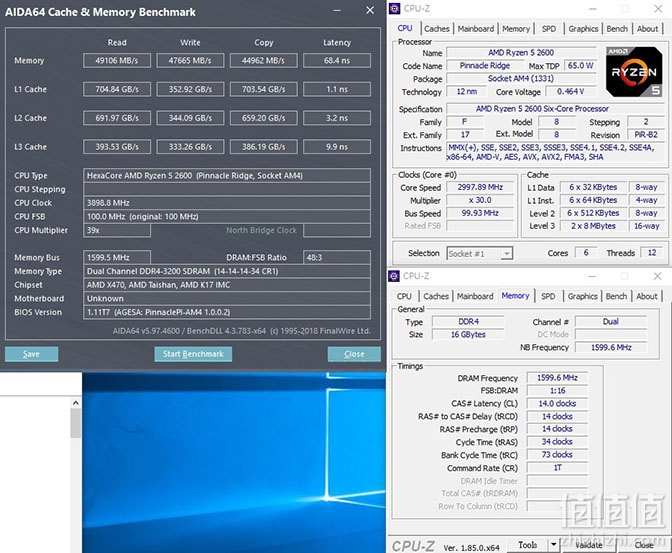Minimize the lower CPU-Z window
672x553 pixels.
pyautogui.click(x=592, y=276)
